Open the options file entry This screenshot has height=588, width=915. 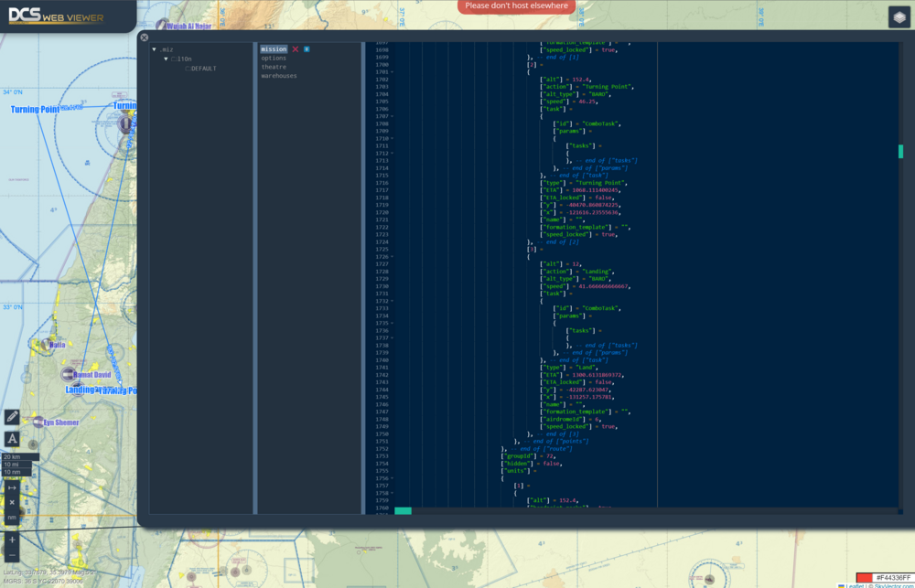pyautogui.click(x=274, y=59)
